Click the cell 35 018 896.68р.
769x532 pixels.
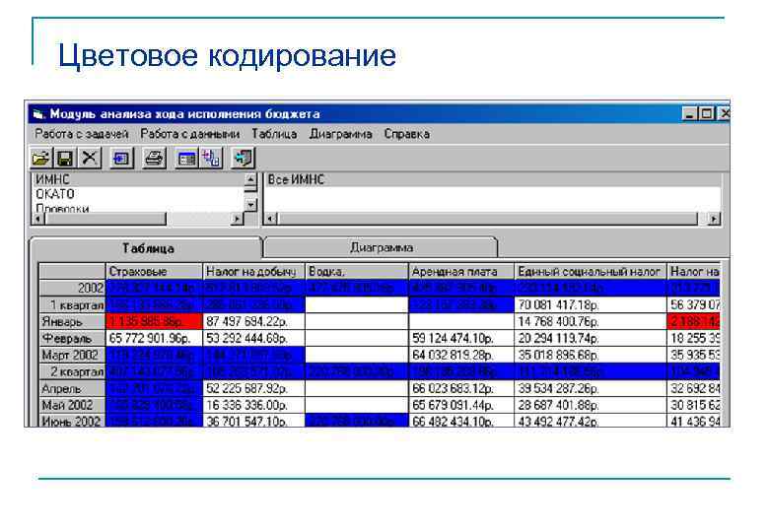tap(591, 355)
